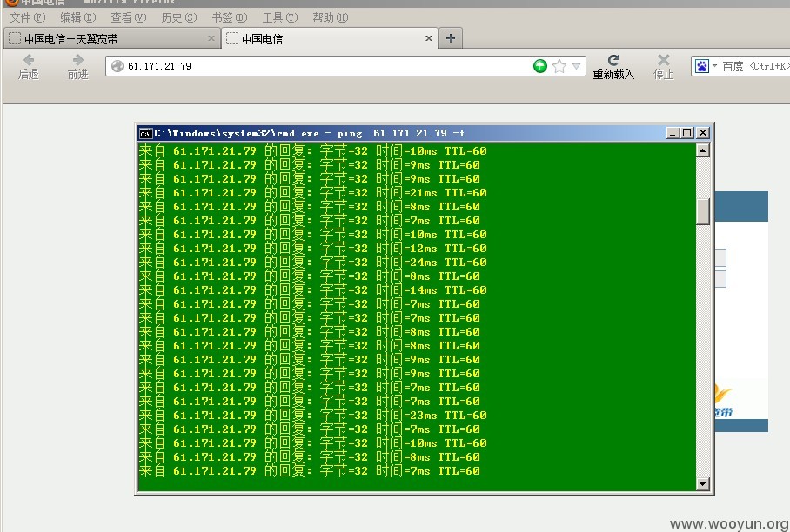Open the Baidu search engine selector
790x532 pixels.
[706, 66]
